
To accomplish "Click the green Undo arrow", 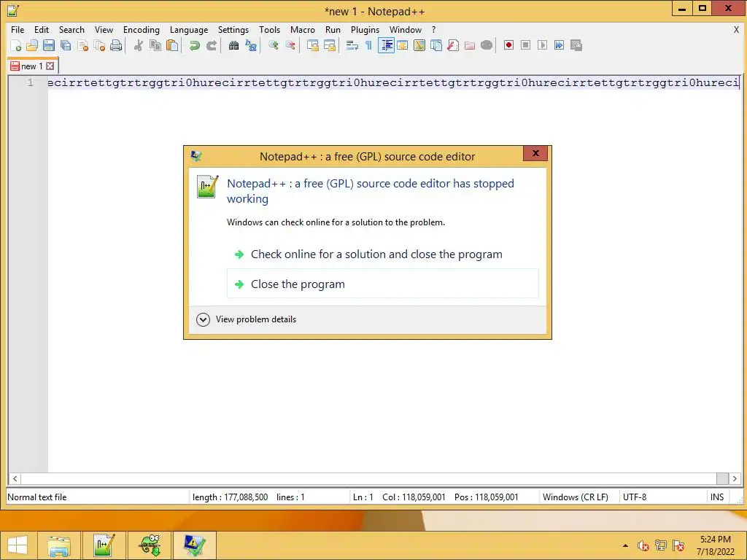I will point(194,46).
